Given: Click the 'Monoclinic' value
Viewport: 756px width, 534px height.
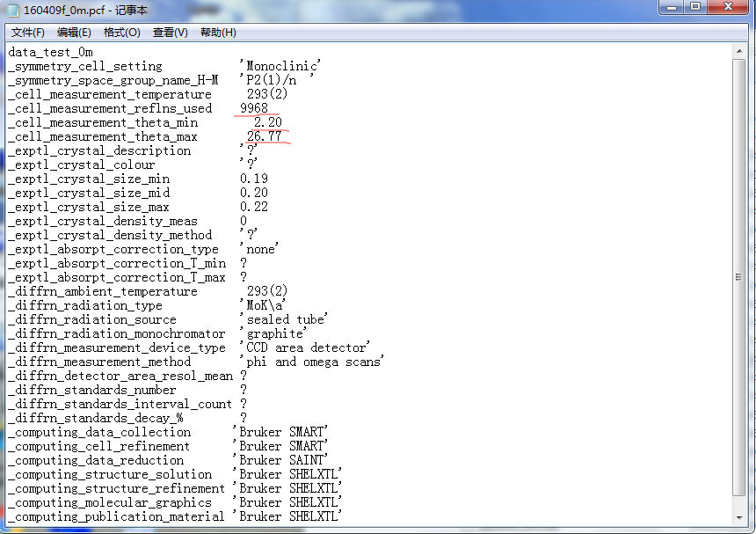Looking at the screenshot, I should coord(280,66).
